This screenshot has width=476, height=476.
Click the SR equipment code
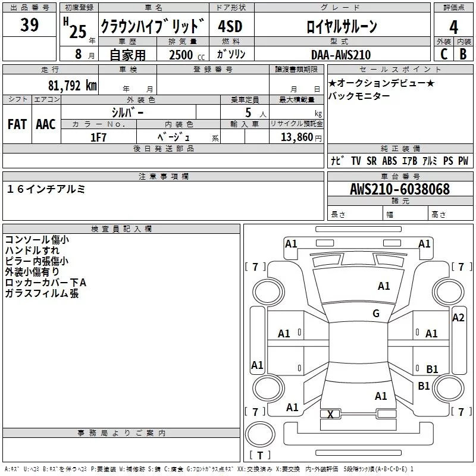coord(371,161)
